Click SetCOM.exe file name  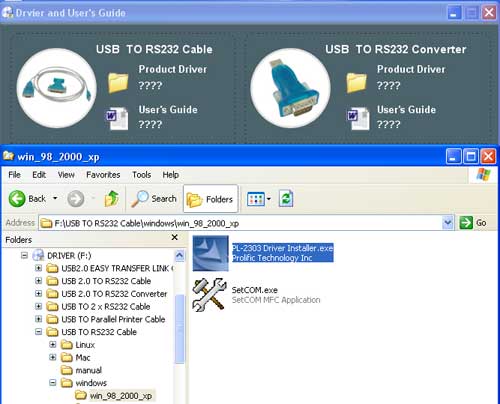[255, 290]
